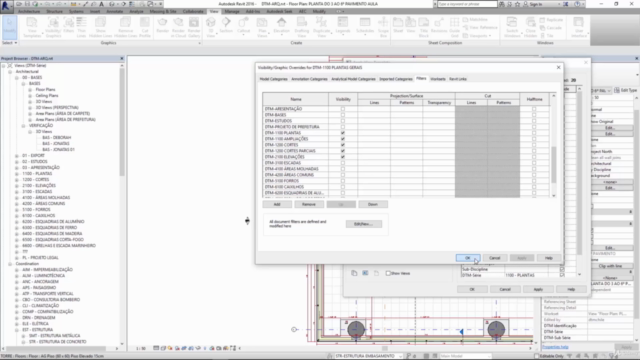This screenshot has width=640, height=360.
Task: Open the View Templates ribbon tool
Action: pyautogui.click(x=32, y=27)
